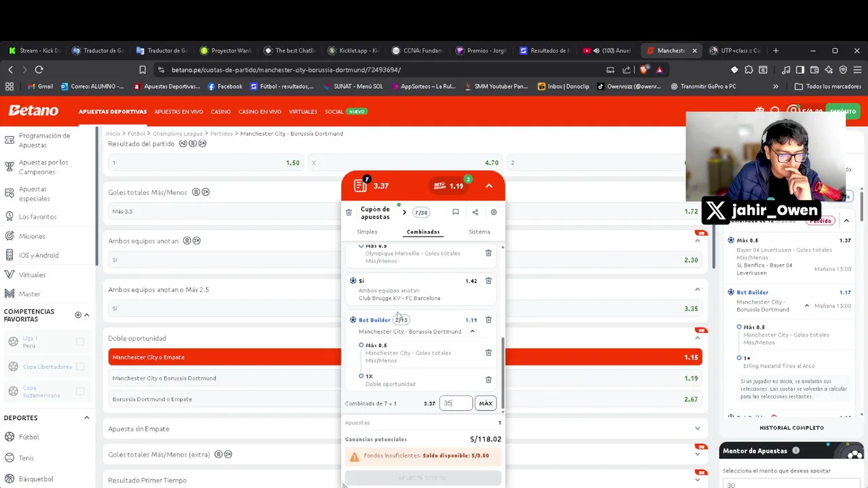This screenshot has width=868, height=488.
Task: Go to Casino en Vivo
Action: [x=260, y=112]
